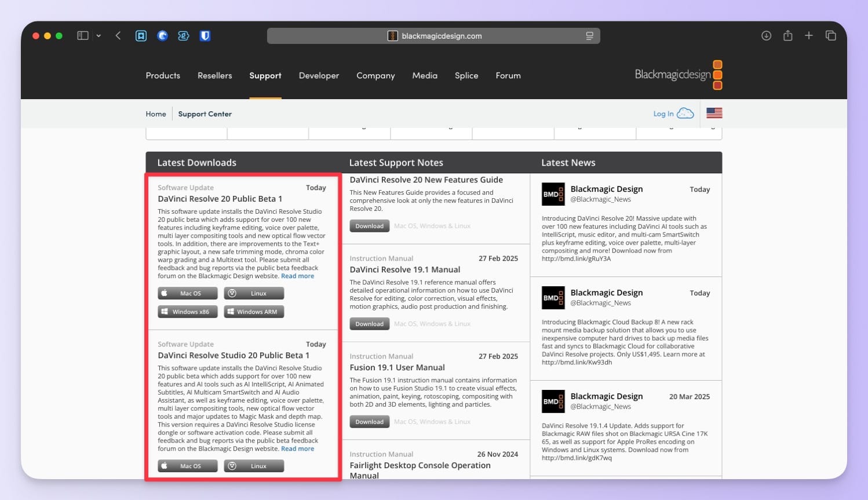Download the DaVinci Resolve 19.1 Manual
This screenshot has width=868, height=500.
pos(369,324)
